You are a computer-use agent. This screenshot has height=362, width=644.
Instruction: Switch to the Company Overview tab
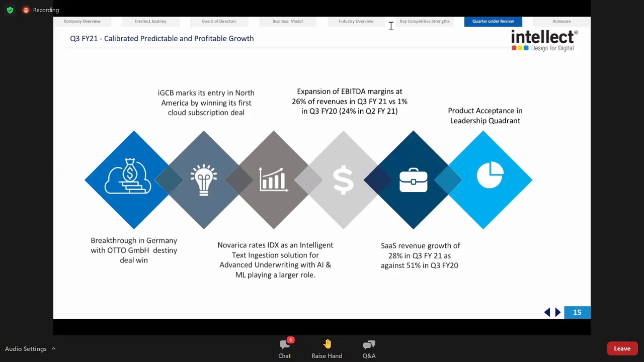(x=82, y=21)
